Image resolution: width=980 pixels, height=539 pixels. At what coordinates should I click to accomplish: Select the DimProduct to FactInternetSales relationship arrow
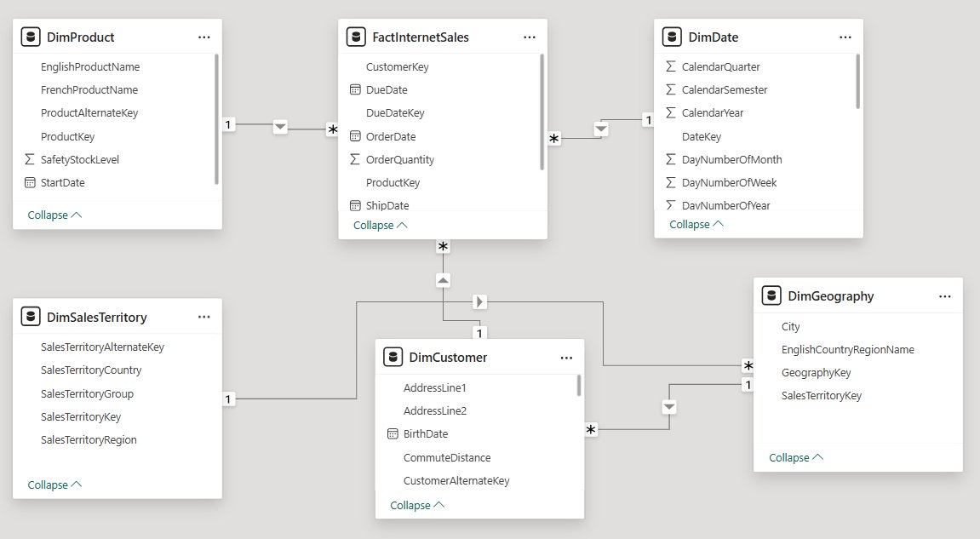280,127
